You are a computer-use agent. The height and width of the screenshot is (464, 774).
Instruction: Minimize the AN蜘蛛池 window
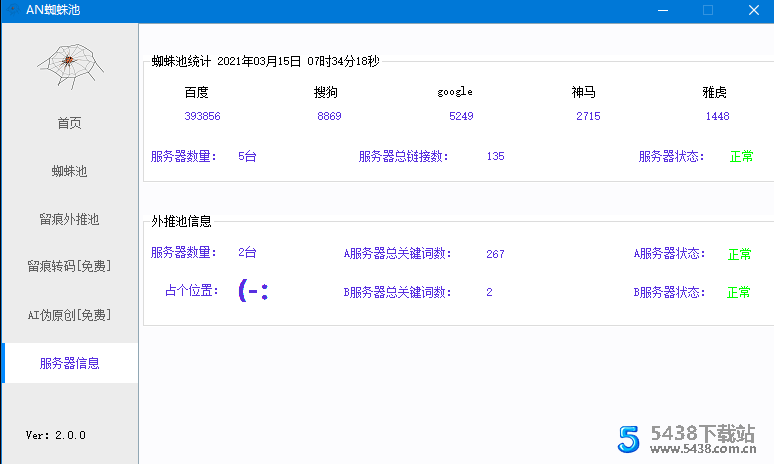[661, 10]
